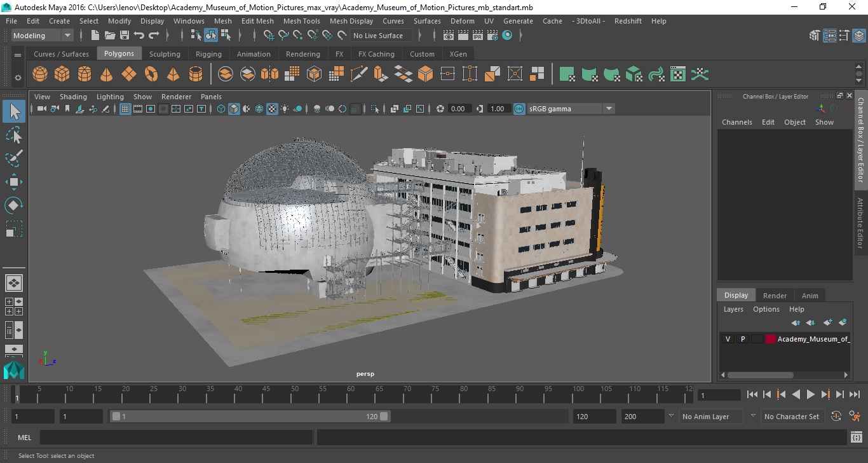Image resolution: width=868 pixels, height=463 pixels.
Task: Switch to the Sculpting shelf tab
Action: (165, 54)
